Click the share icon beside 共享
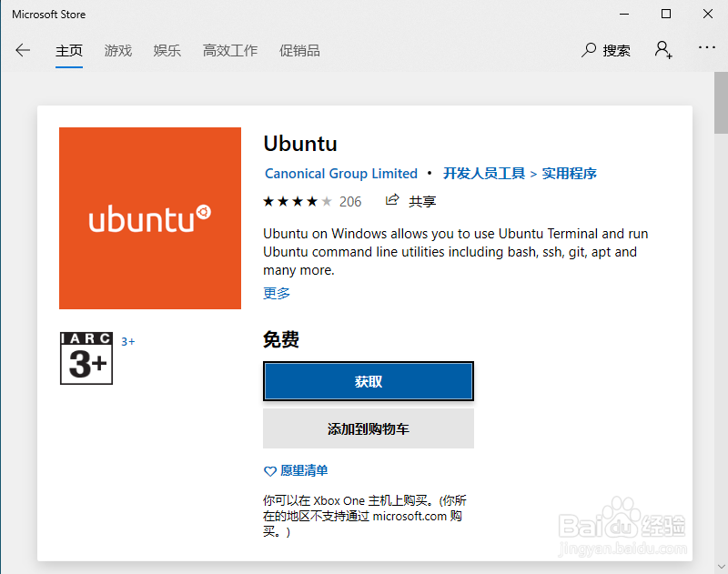728x574 pixels. click(392, 200)
